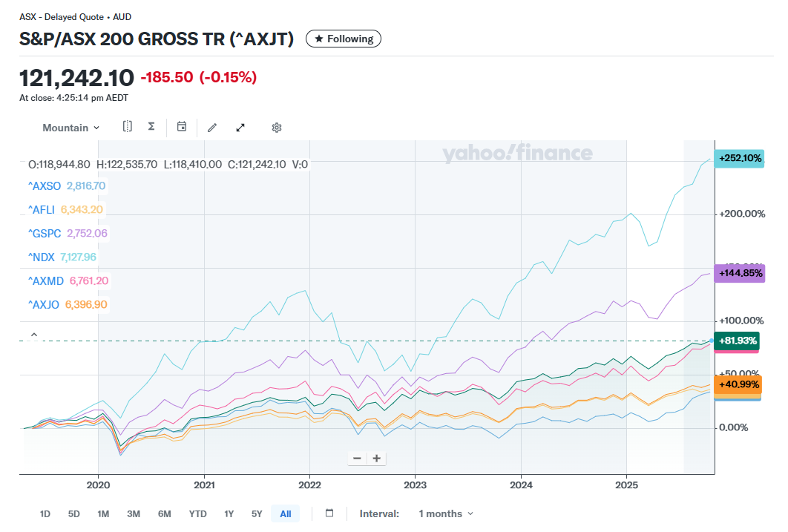The width and height of the screenshot is (788, 532).
Task: Open the comparison tool icon
Action: (x=128, y=127)
